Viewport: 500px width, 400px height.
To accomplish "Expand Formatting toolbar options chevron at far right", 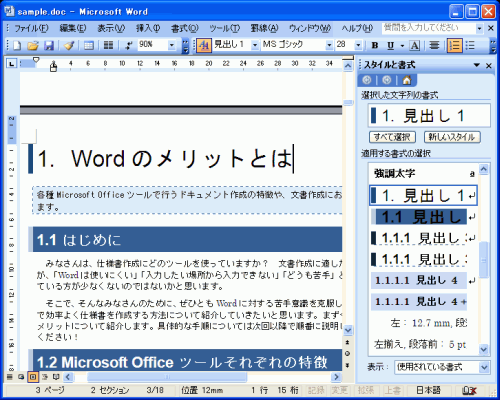I will pos(493,46).
